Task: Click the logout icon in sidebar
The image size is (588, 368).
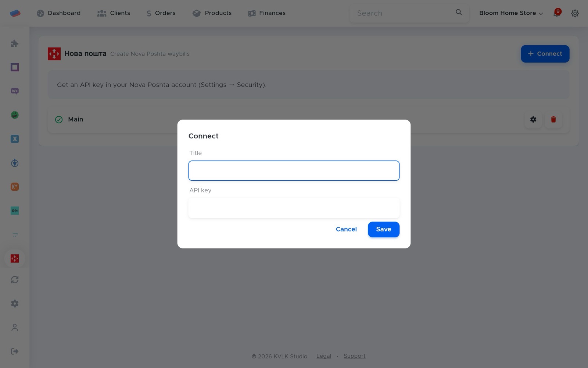Action: tap(15, 351)
